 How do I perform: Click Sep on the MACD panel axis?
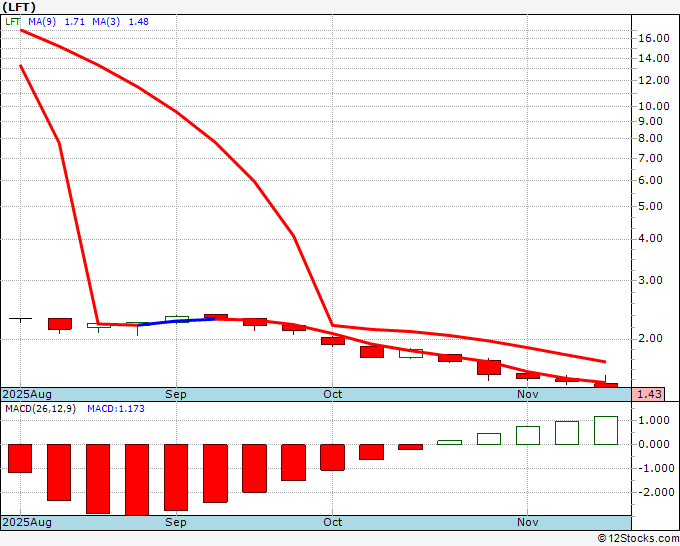(x=176, y=522)
